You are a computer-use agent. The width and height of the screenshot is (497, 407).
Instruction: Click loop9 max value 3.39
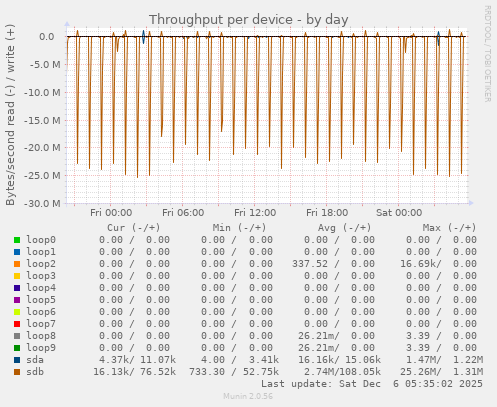(x=418, y=348)
